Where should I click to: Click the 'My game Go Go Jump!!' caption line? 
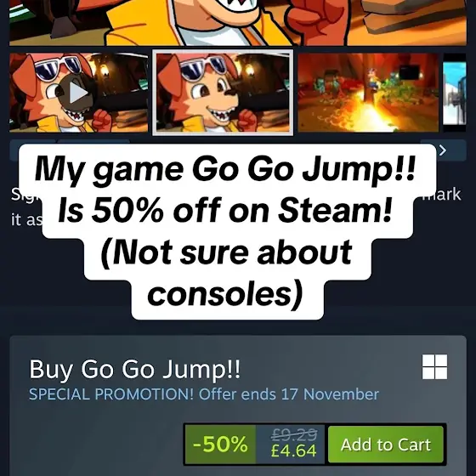(225, 168)
